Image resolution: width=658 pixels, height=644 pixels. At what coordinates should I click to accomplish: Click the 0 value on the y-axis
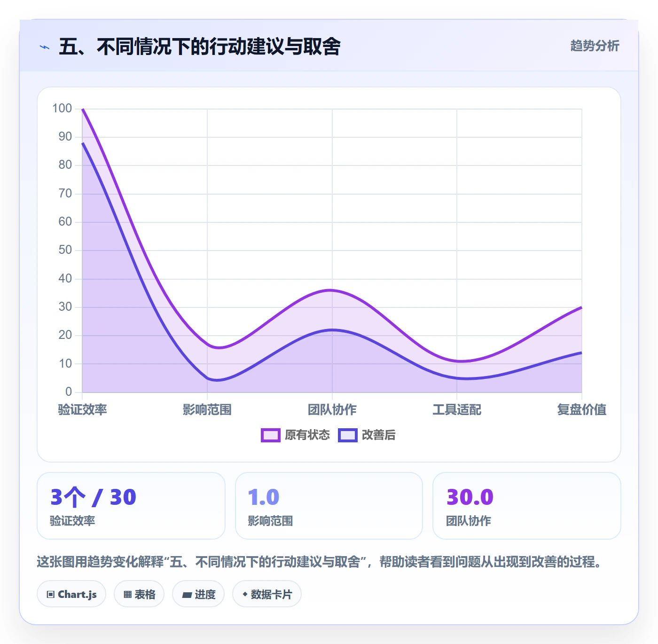point(69,392)
